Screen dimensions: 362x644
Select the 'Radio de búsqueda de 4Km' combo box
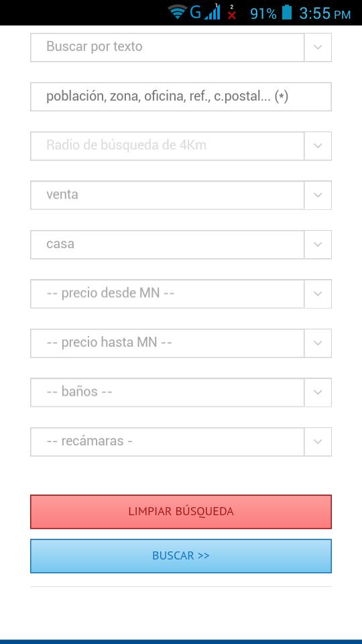click(181, 146)
